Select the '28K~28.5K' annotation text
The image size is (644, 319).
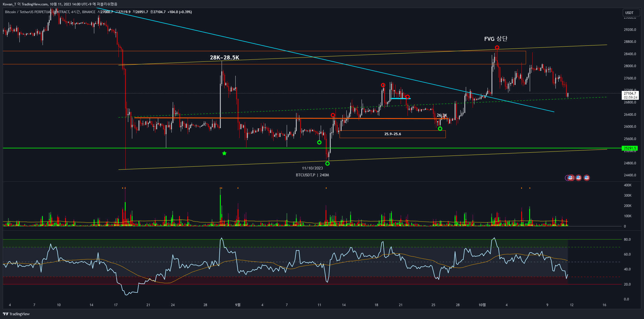click(x=224, y=57)
